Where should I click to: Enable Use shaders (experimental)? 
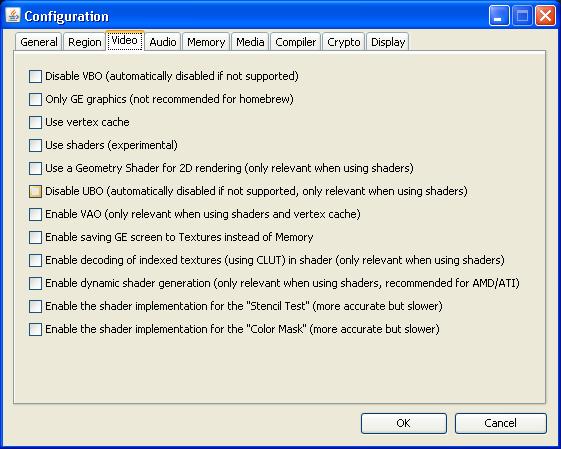35,145
